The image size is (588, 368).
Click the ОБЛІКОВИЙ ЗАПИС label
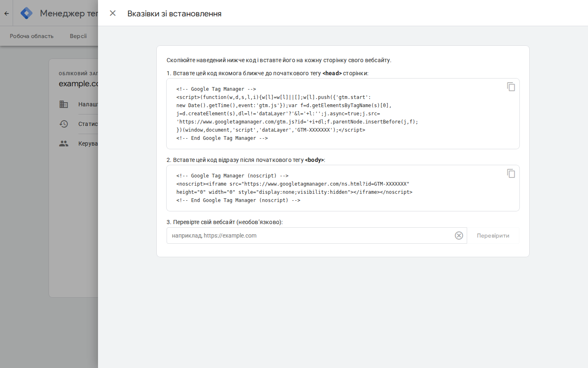coord(78,74)
